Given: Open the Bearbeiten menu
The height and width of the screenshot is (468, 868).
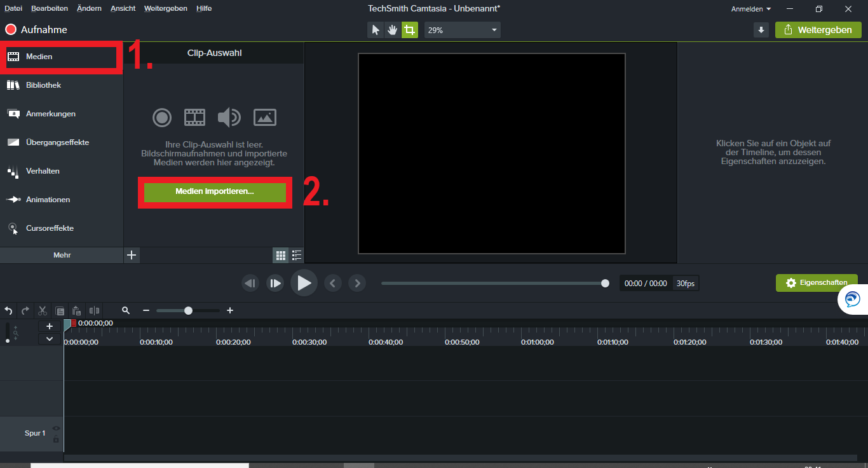Looking at the screenshot, I should (50, 8).
